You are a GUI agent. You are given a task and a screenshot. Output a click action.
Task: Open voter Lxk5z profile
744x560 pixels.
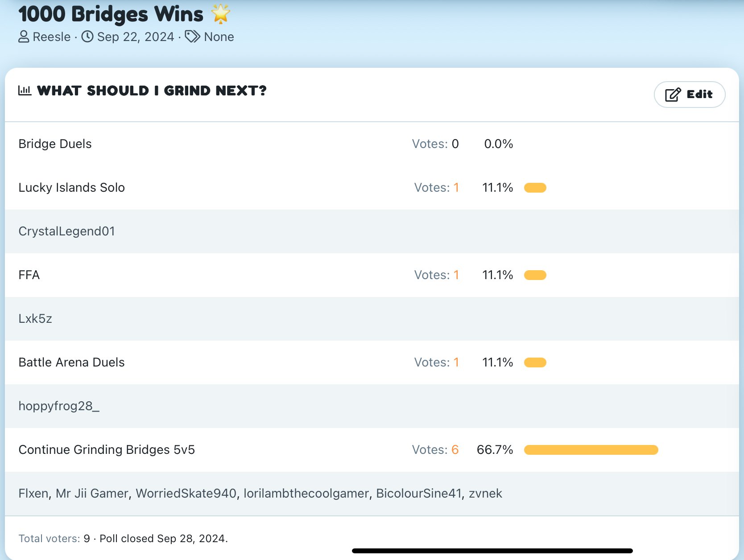click(x=35, y=318)
